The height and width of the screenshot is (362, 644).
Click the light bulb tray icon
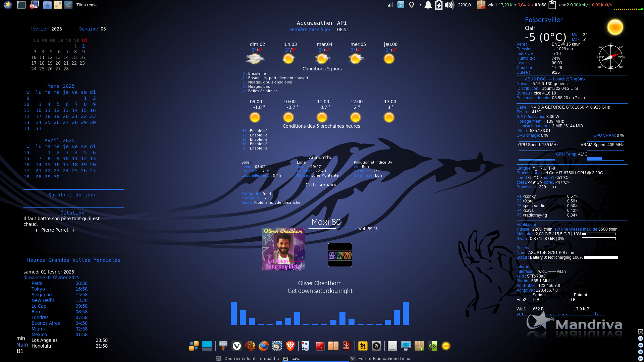pos(412,5)
